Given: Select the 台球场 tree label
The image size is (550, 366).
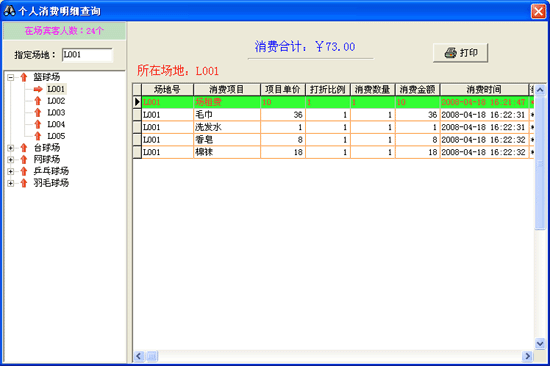Looking at the screenshot, I should coord(47,148).
